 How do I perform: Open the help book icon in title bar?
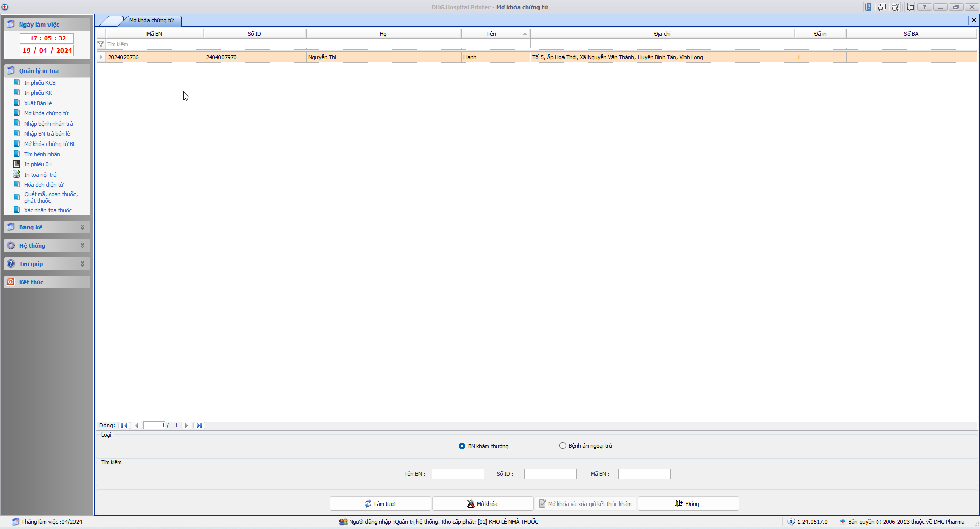(868, 7)
